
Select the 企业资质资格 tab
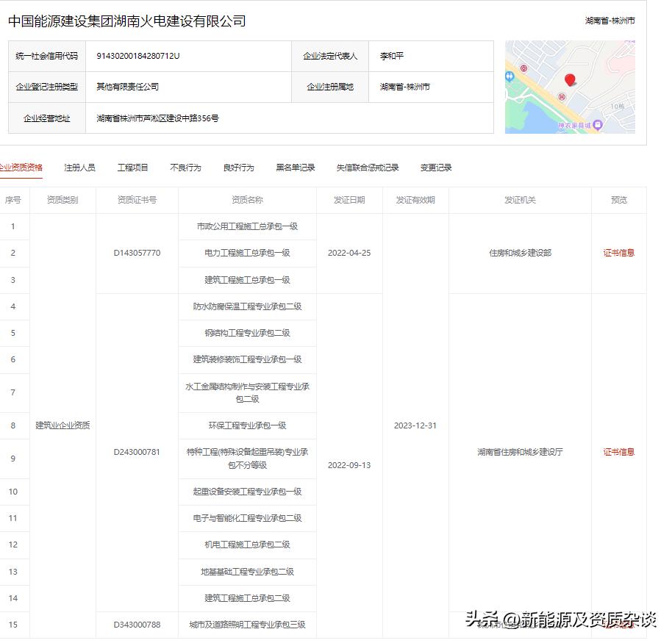[x=21, y=168]
